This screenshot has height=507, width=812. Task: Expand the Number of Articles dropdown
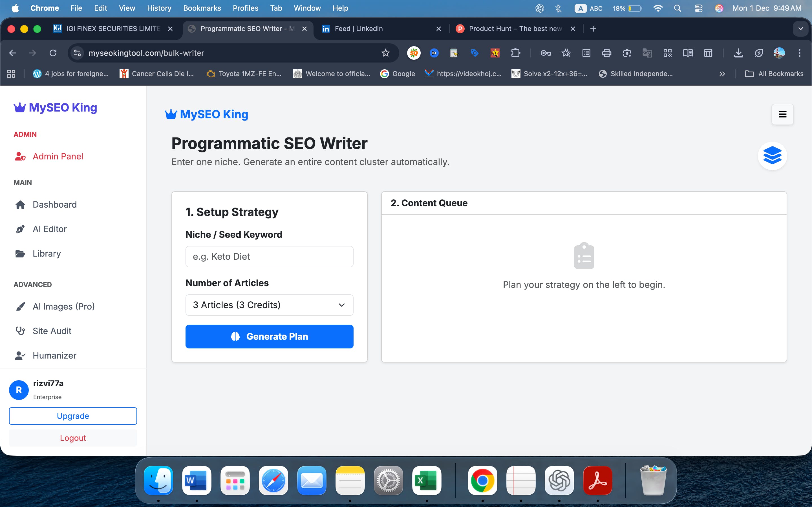point(269,305)
